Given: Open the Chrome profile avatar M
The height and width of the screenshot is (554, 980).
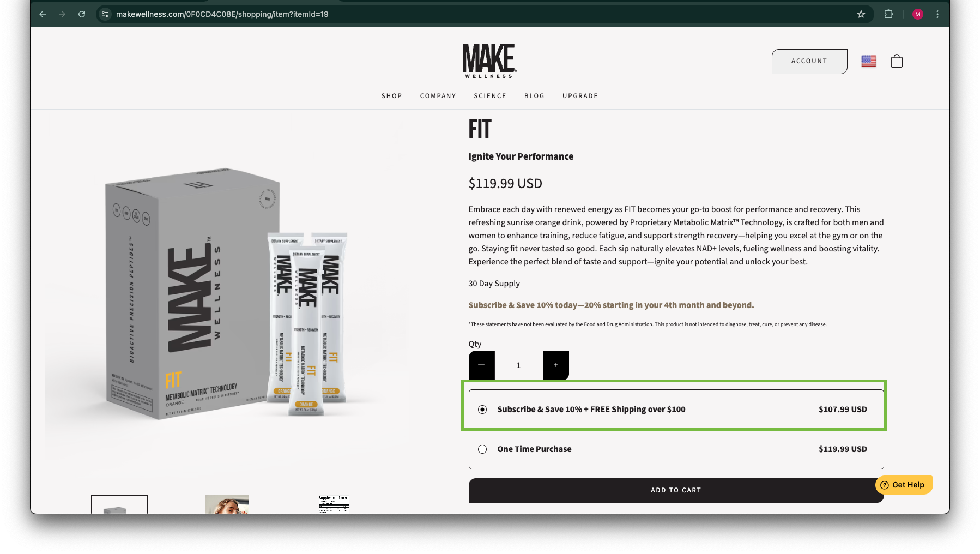Looking at the screenshot, I should click(x=918, y=14).
